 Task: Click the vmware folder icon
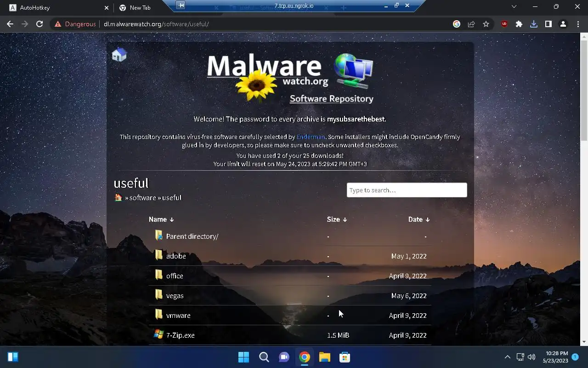click(158, 315)
